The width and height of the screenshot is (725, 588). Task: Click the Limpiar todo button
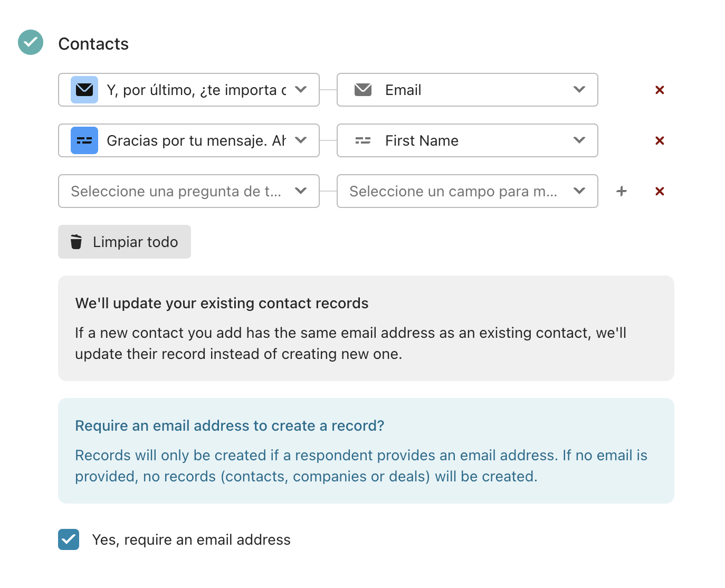pos(125,242)
